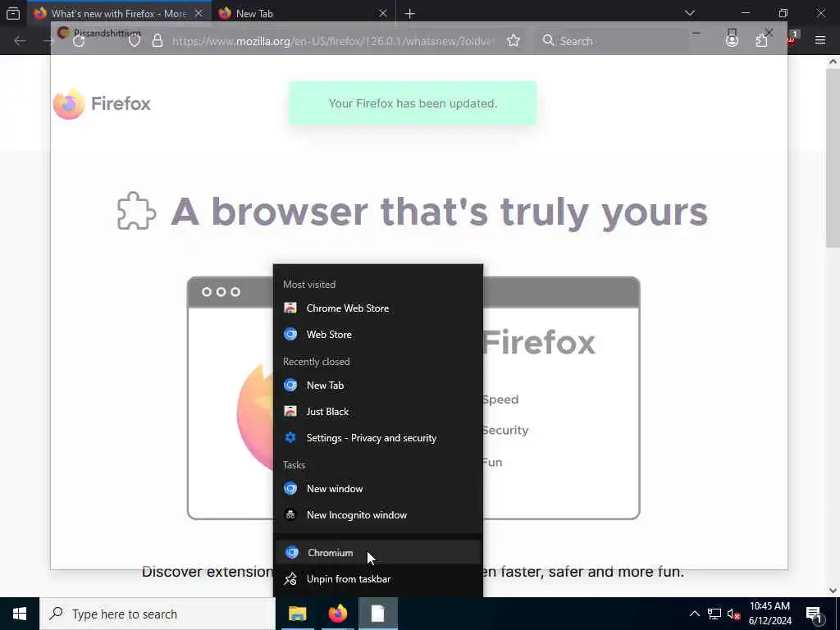Close the What's new with Firefox tab

[x=199, y=13]
